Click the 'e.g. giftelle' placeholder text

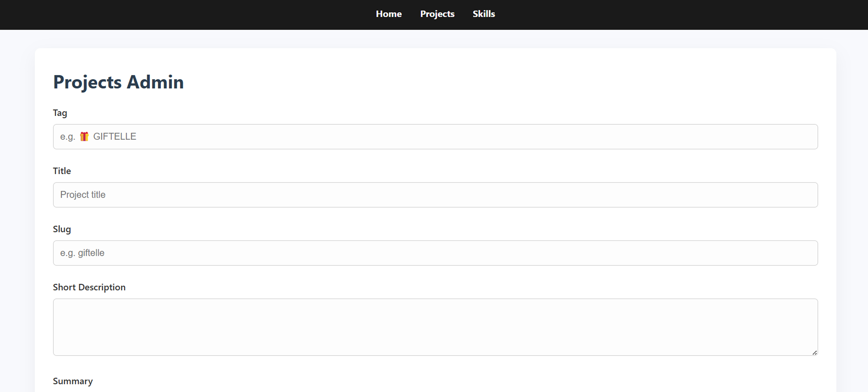tap(82, 253)
